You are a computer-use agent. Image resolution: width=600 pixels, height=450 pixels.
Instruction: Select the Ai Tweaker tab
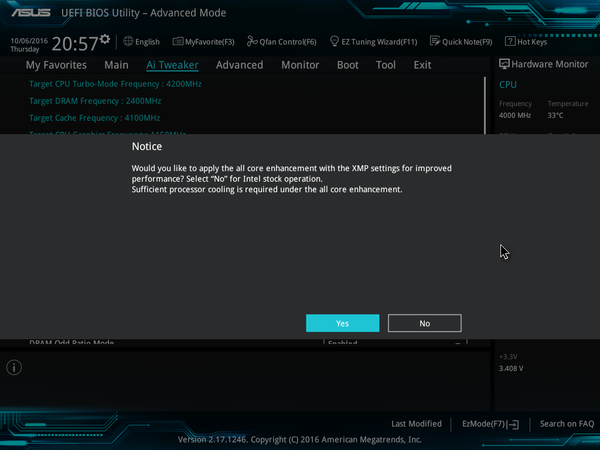pyautogui.click(x=172, y=65)
